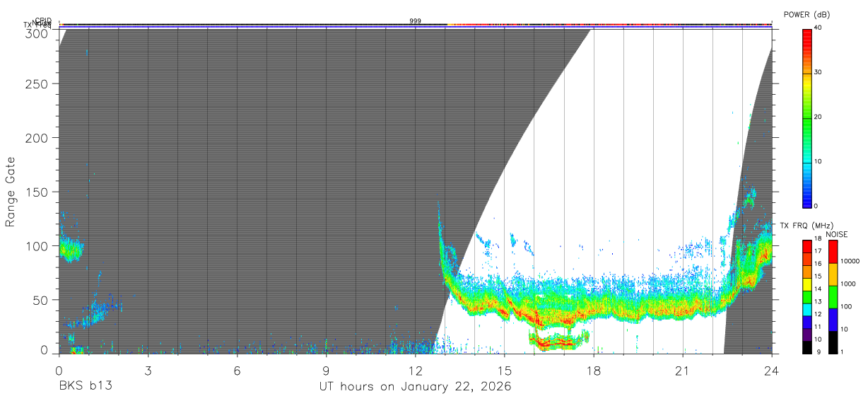Click the 0 label on POWER colorbar
868x401 pixels.
pos(816,206)
